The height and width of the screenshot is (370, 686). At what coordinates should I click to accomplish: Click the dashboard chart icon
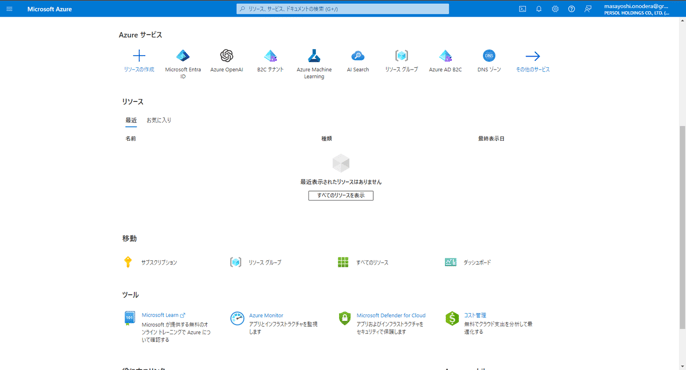click(451, 262)
